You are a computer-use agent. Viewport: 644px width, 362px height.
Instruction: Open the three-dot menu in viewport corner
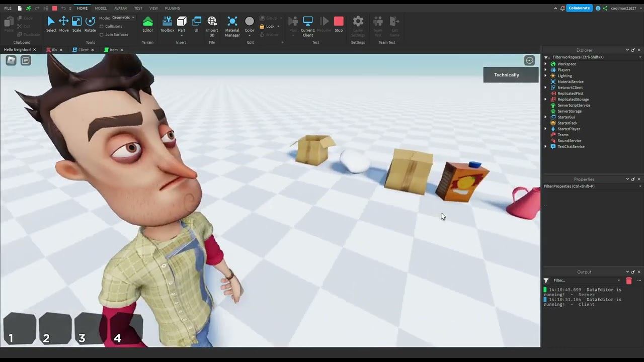529,60
